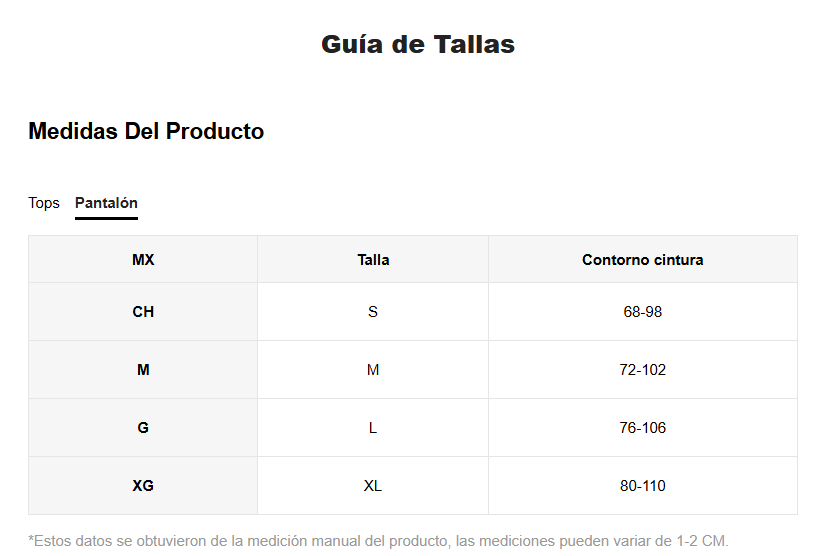Click the measurement disclaimer footnote text
Screen dimensions: 820x556
[x=378, y=541]
